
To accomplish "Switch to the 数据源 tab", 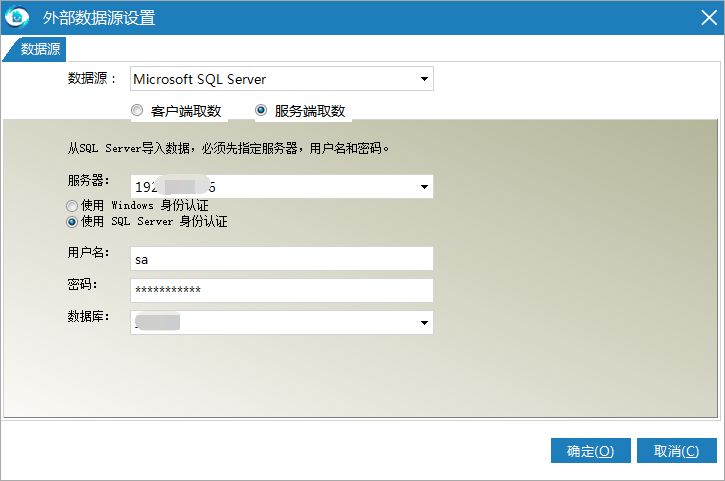I will 35,49.
